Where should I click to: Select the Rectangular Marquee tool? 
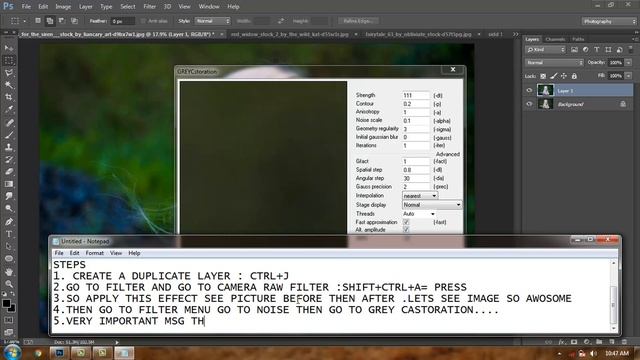9,60
